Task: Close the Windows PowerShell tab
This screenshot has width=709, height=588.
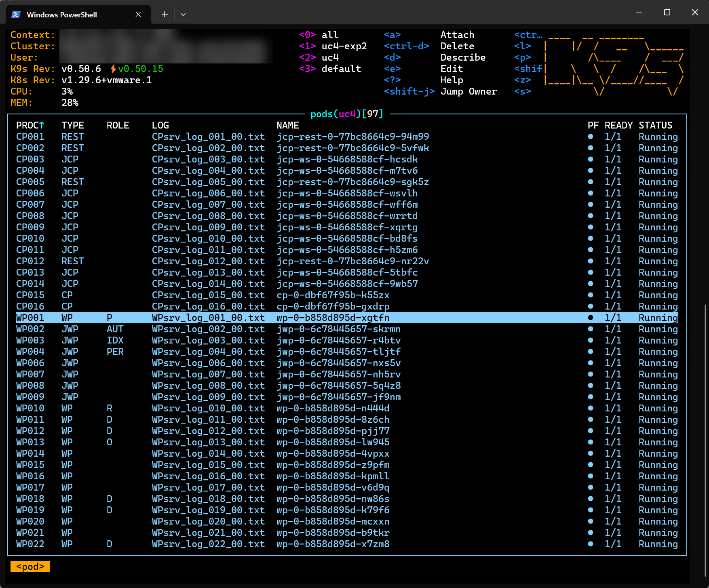Action: tap(138, 15)
